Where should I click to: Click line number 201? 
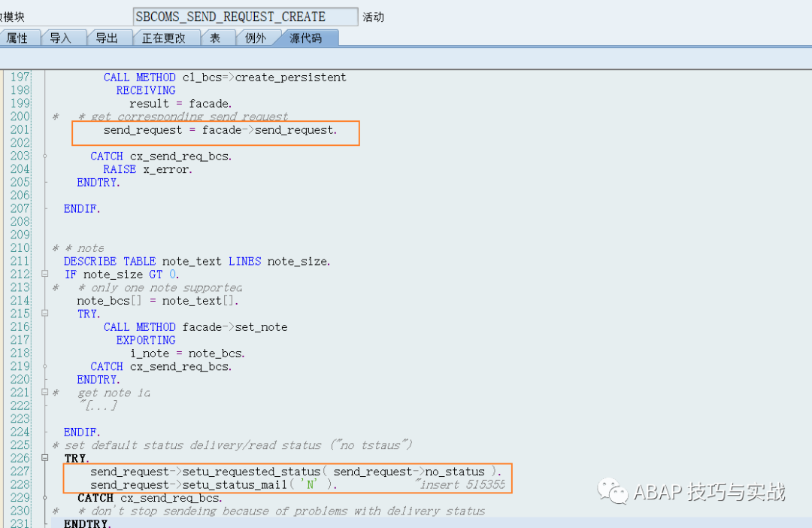pyautogui.click(x=20, y=129)
